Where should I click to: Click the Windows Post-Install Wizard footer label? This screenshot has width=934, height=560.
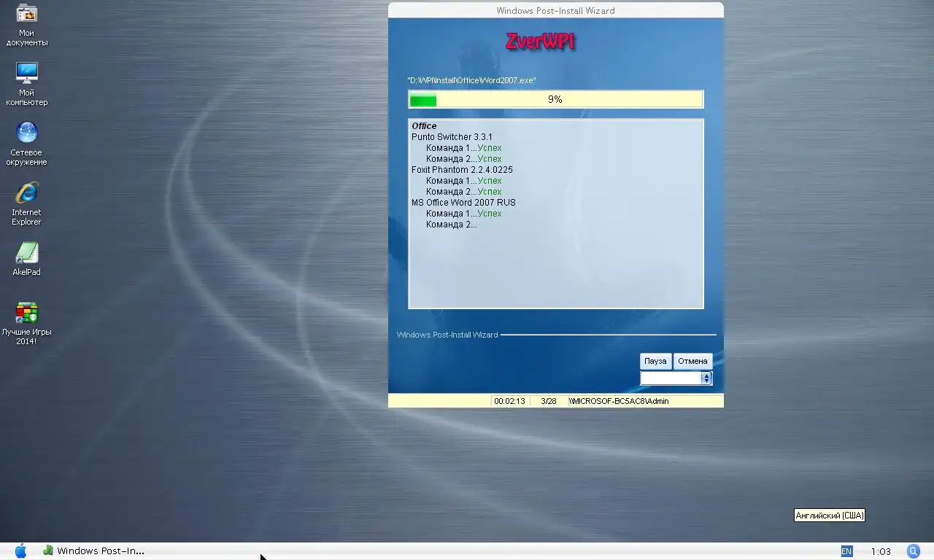point(447,335)
